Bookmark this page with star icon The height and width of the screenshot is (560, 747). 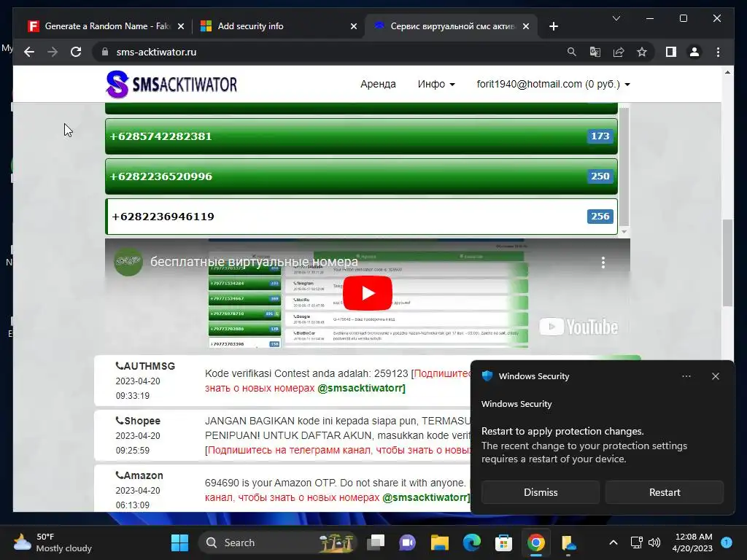tap(642, 52)
